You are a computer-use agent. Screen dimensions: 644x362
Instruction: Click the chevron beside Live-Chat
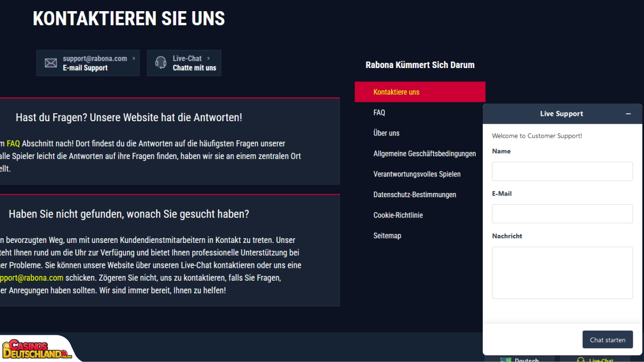pos(208,58)
